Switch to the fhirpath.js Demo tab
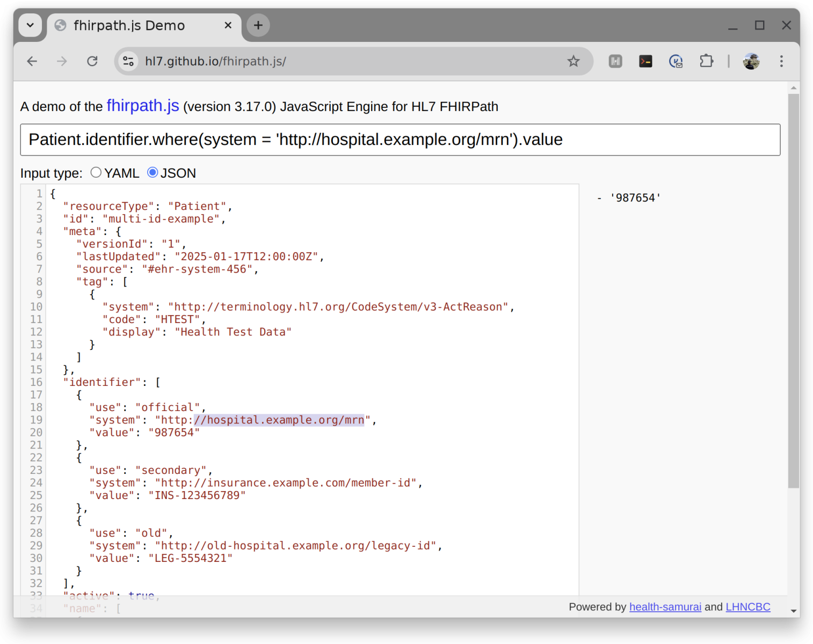Screen dimensions: 813x644 click(129, 25)
